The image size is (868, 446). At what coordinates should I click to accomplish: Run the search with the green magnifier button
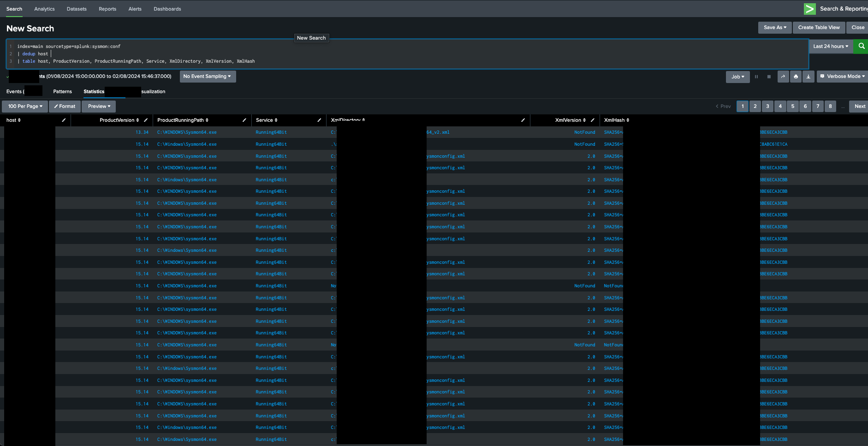coord(861,46)
